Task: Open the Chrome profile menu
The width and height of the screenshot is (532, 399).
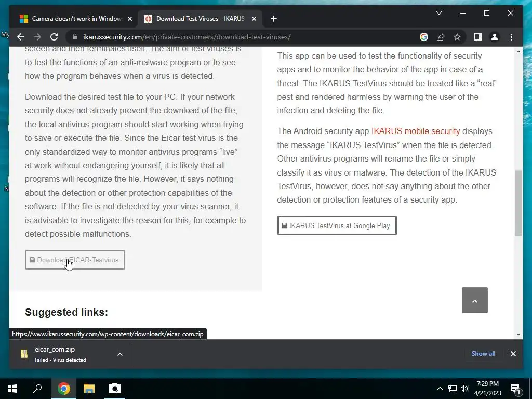Action: point(495,37)
